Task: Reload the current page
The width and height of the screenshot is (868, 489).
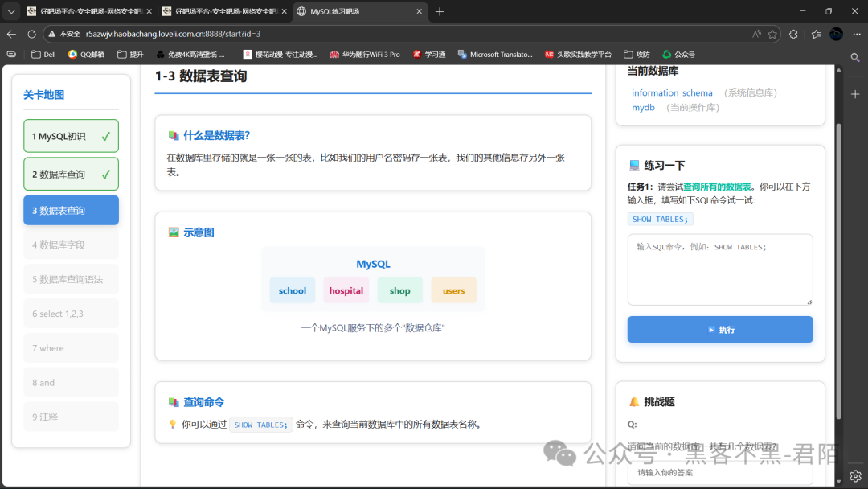Action: click(x=31, y=33)
